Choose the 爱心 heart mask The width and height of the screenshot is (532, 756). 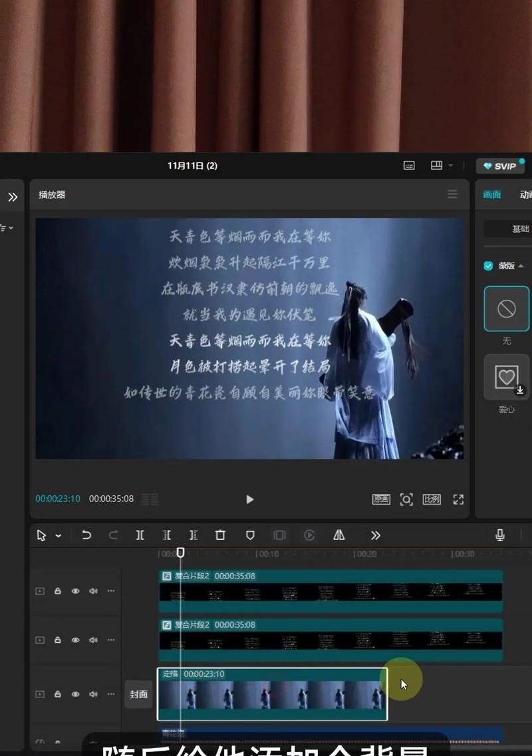[x=507, y=377]
